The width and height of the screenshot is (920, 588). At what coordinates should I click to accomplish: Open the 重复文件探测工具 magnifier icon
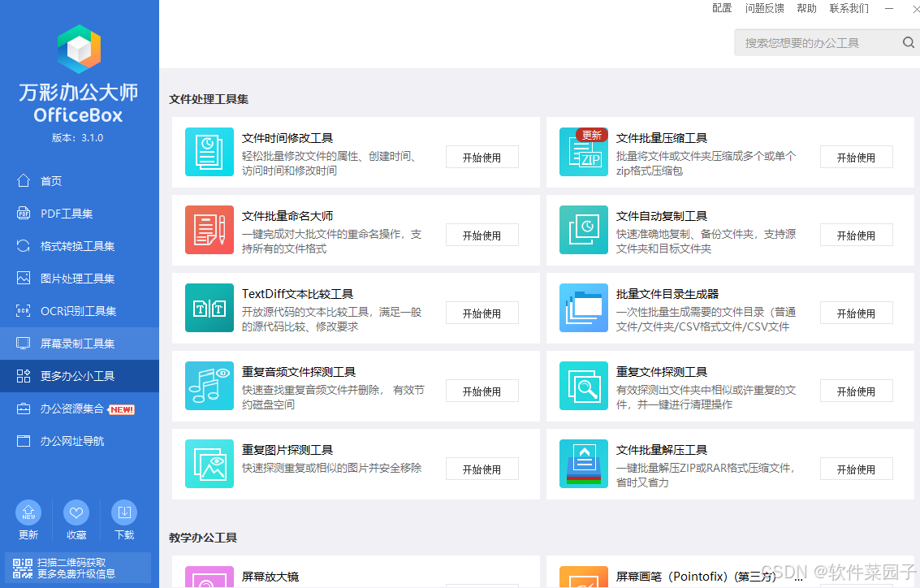click(x=584, y=386)
